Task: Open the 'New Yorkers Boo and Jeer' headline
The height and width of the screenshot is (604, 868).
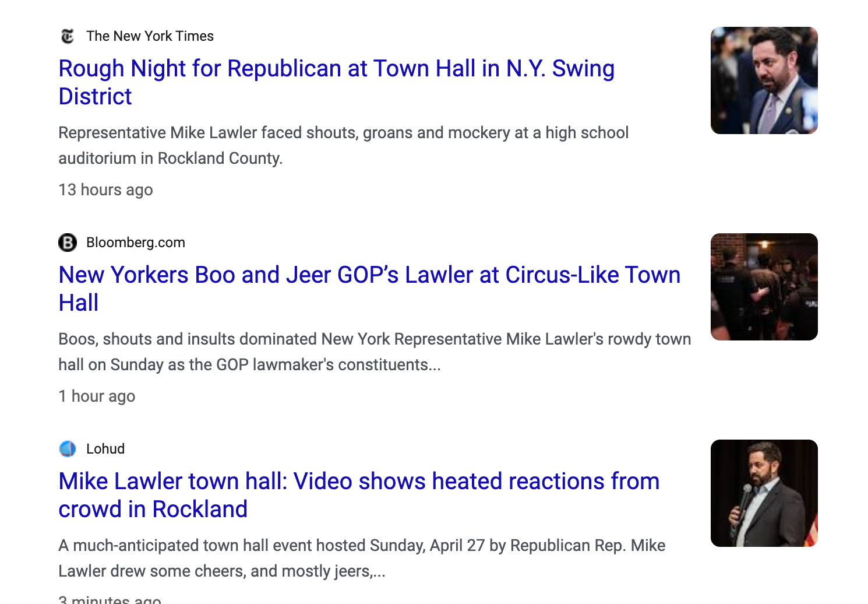Action: pyautogui.click(x=369, y=276)
